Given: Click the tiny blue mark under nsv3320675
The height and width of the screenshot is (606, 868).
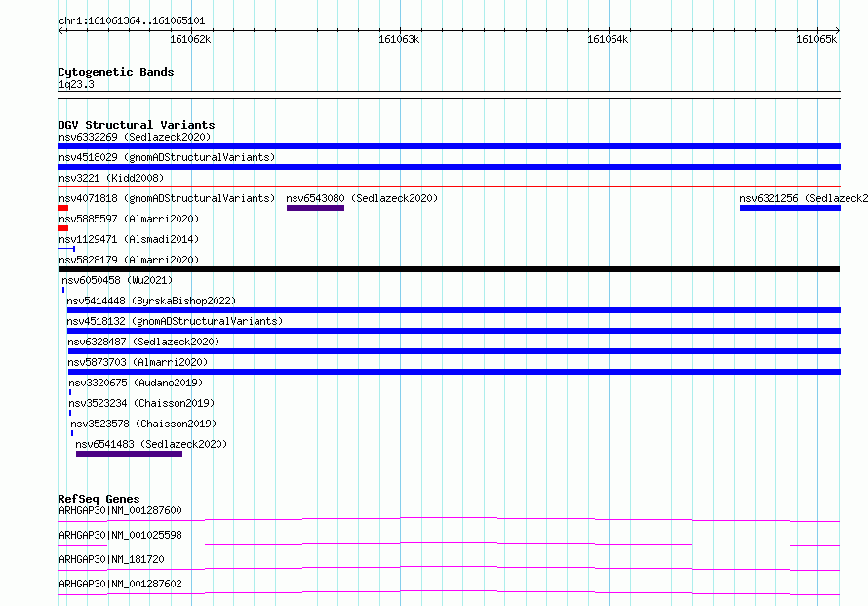Looking at the screenshot, I should [70, 392].
